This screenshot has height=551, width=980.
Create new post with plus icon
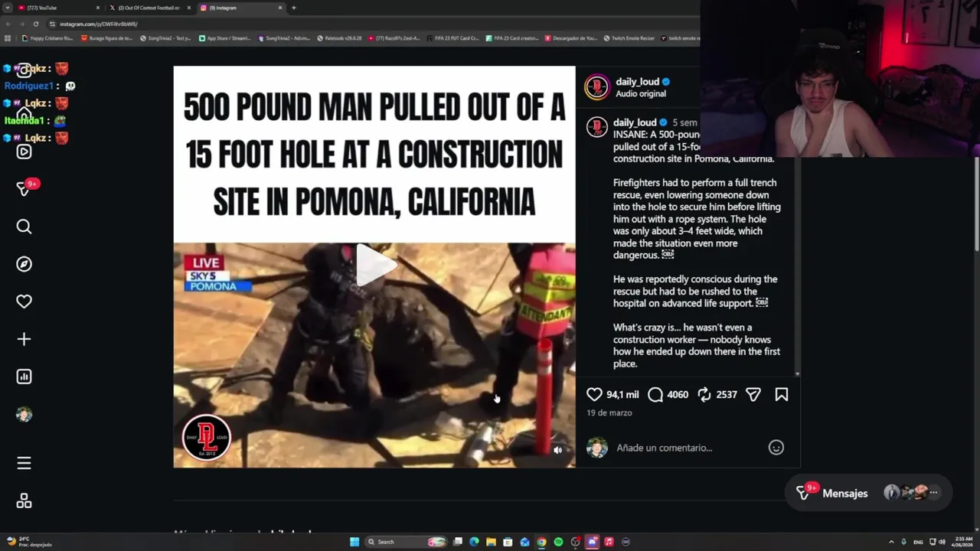click(24, 339)
